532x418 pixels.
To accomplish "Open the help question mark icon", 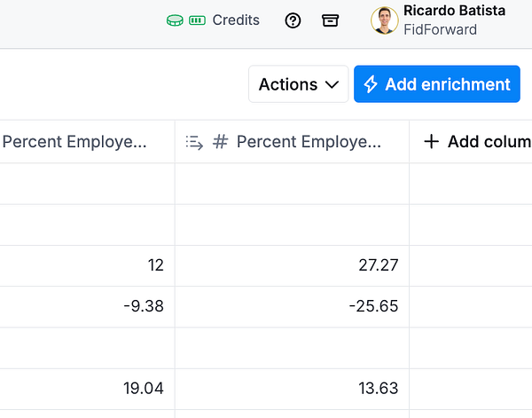I will (293, 20).
